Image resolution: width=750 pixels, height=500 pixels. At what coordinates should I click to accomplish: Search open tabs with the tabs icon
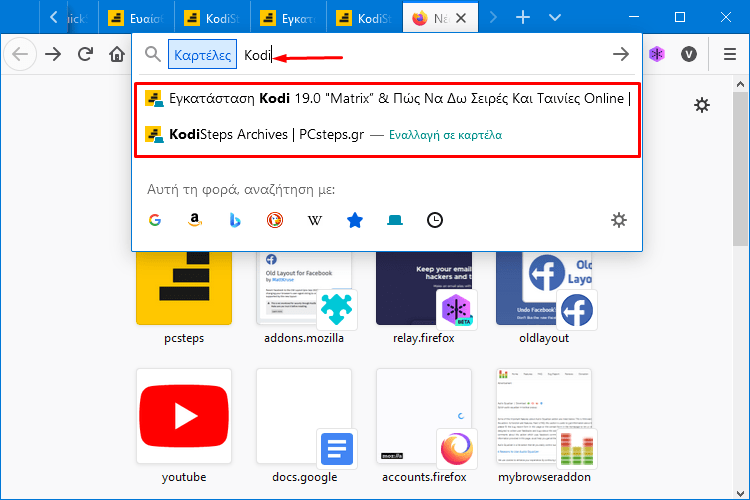(395, 220)
